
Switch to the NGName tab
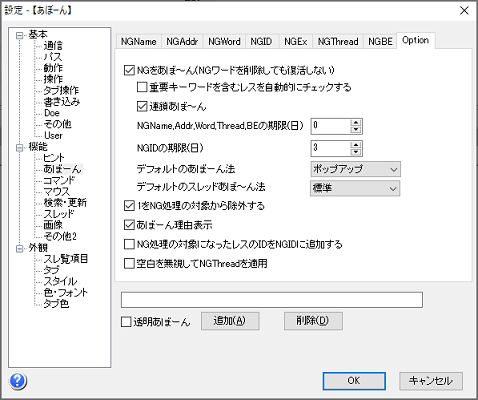(x=139, y=42)
